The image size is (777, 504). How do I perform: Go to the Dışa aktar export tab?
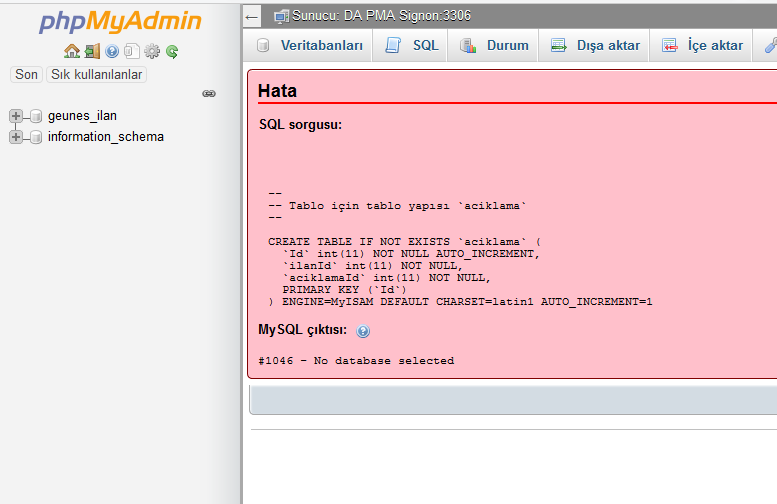tap(595, 45)
